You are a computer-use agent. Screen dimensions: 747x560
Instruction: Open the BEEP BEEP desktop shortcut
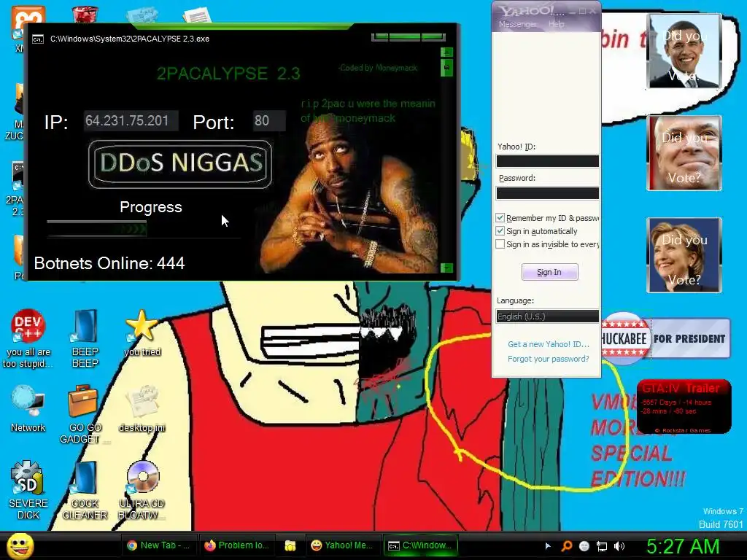(85, 326)
